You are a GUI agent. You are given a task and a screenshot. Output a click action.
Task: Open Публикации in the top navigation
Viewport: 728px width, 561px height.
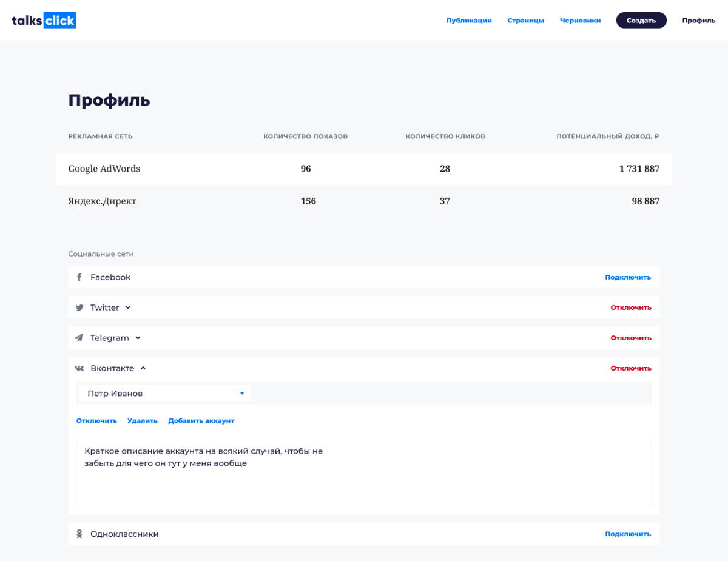[469, 21]
